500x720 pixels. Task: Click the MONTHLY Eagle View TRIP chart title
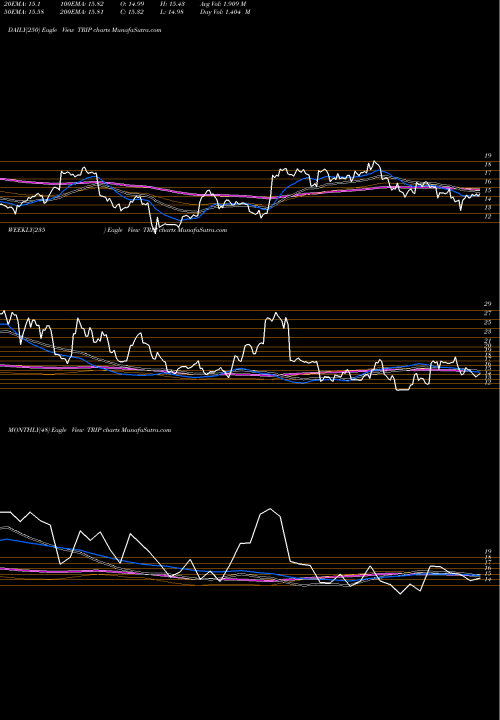pos(90,430)
